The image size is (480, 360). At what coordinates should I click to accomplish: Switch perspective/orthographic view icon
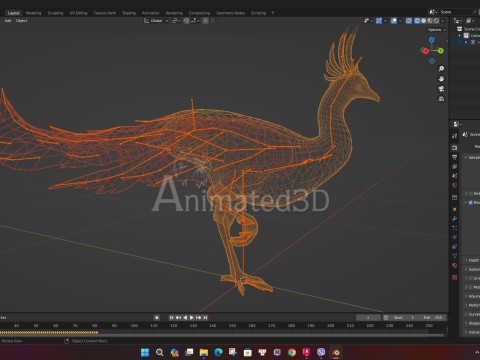441,99
